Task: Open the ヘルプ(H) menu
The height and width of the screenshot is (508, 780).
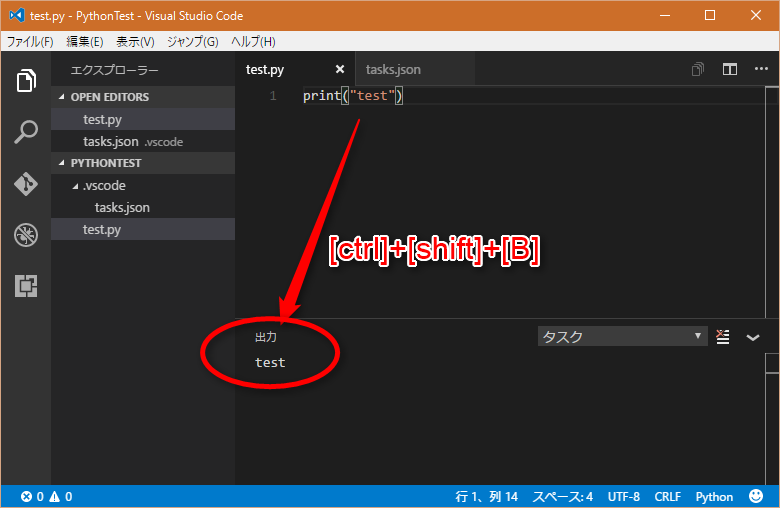Action: coord(253,41)
